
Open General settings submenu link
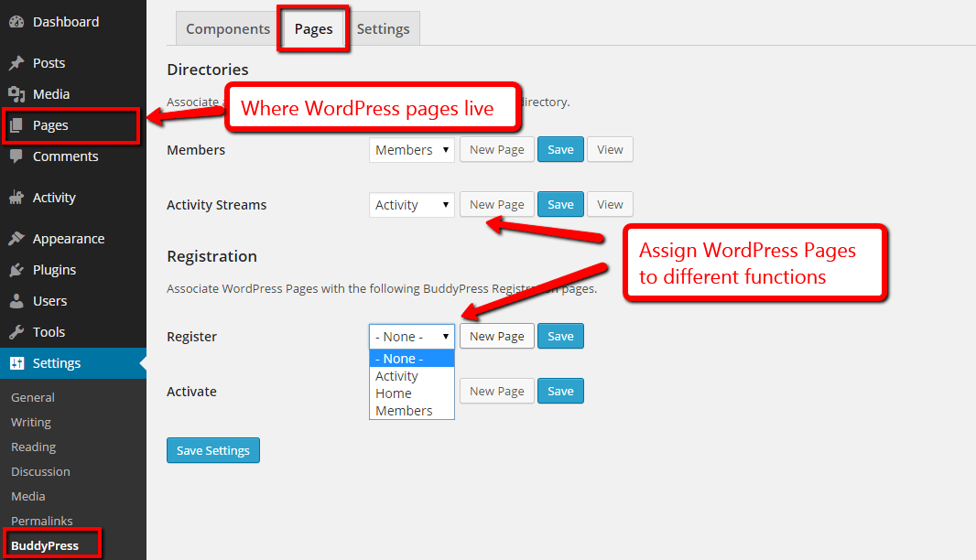point(33,397)
